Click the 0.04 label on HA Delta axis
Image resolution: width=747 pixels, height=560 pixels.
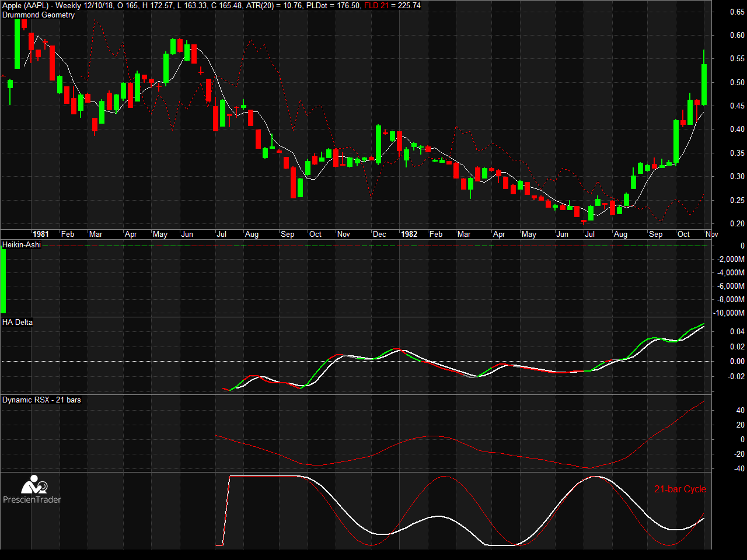coord(737,331)
